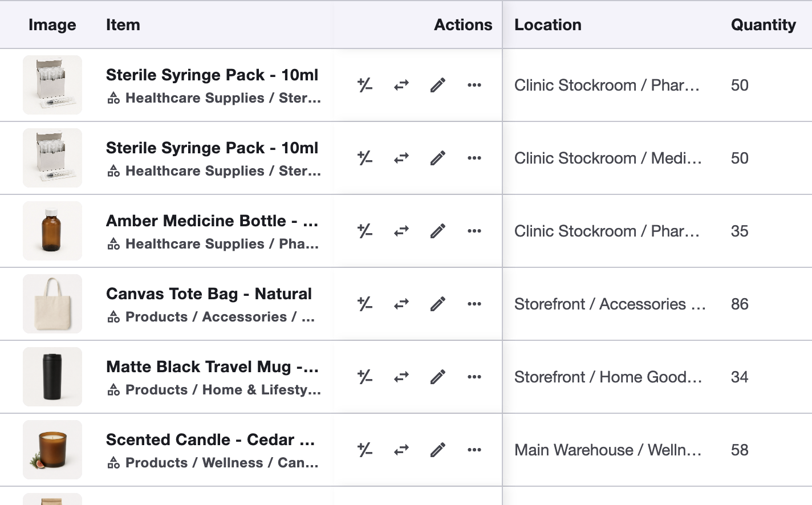Open the Scented Candle thumbnail image
Screen dimensions: 812x505
tap(52, 450)
